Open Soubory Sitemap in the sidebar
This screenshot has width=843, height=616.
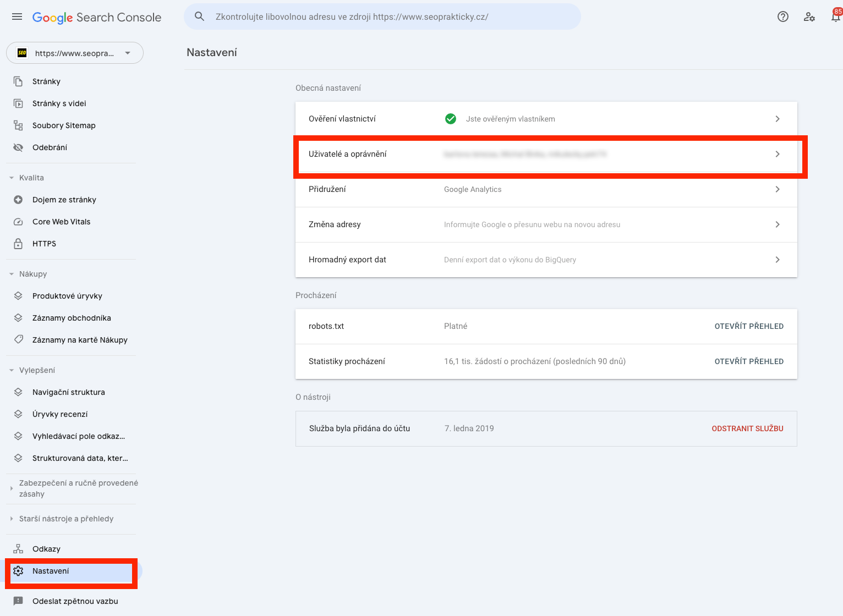click(64, 125)
